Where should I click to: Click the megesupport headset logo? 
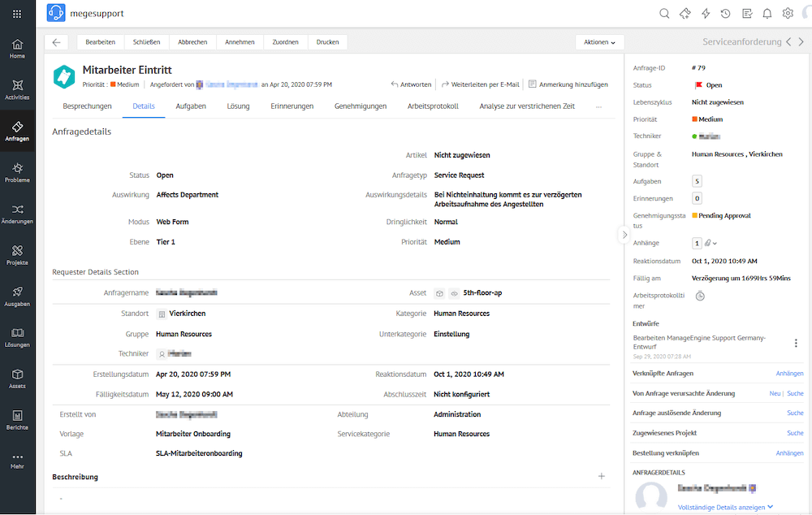[56, 12]
